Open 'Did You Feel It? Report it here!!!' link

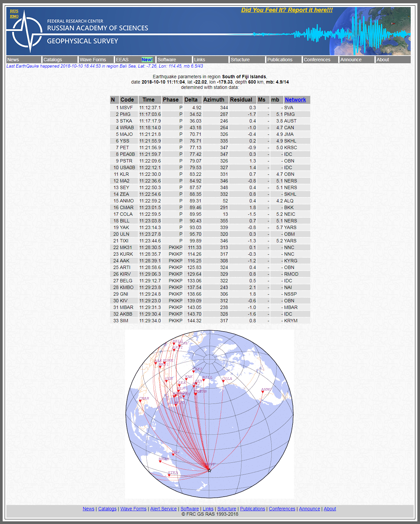coord(287,10)
